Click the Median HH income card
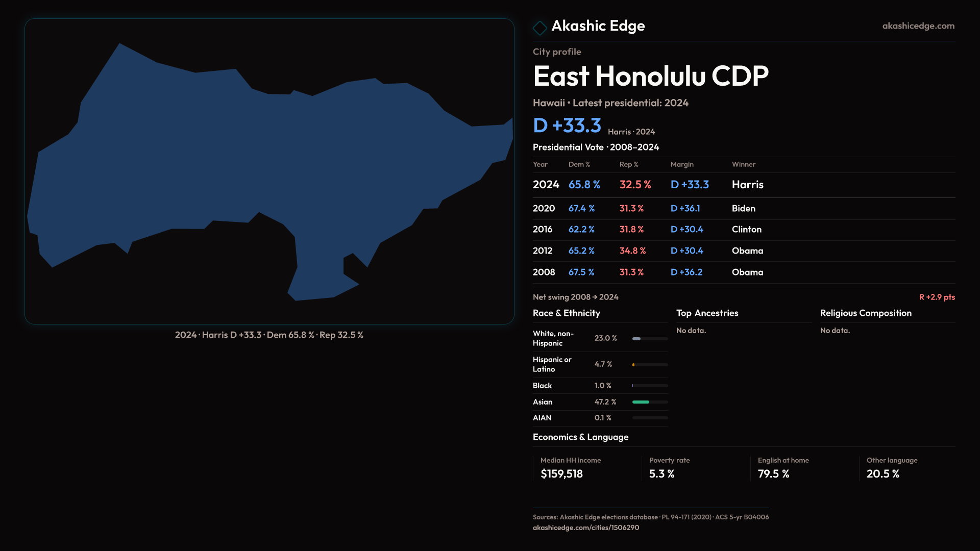 (x=570, y=468)
